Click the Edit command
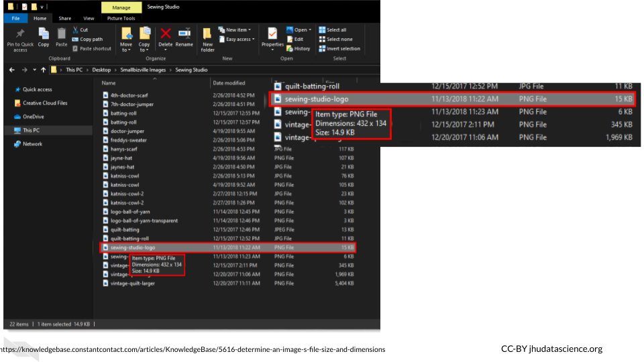The image size is (644, 362). tap(295, 40)
